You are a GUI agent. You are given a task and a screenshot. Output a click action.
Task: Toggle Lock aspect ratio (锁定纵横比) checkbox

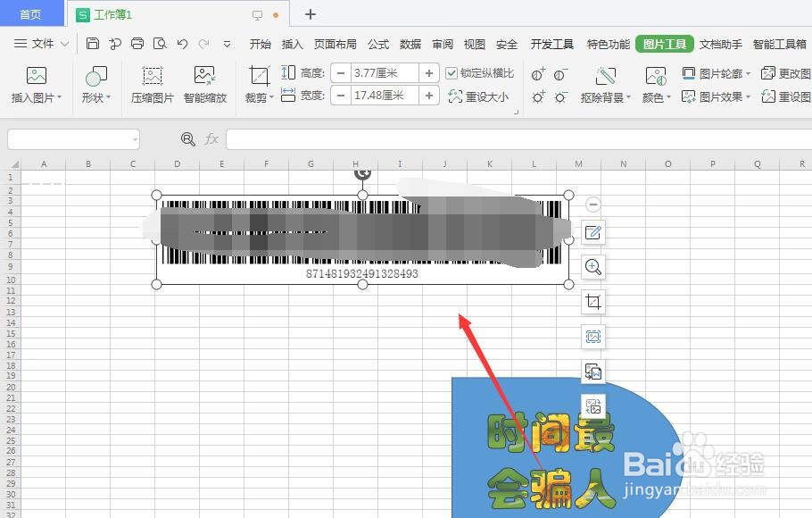click(x=452, y=73)
